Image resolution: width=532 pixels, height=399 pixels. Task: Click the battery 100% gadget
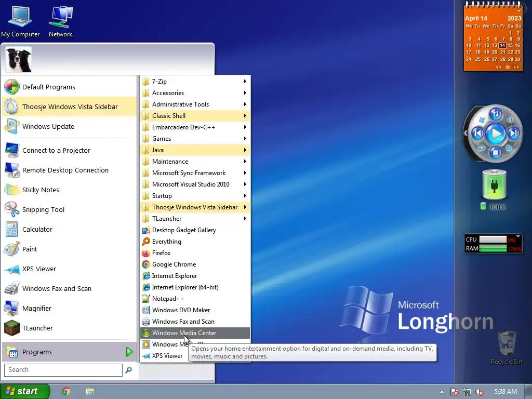[494, 189]
